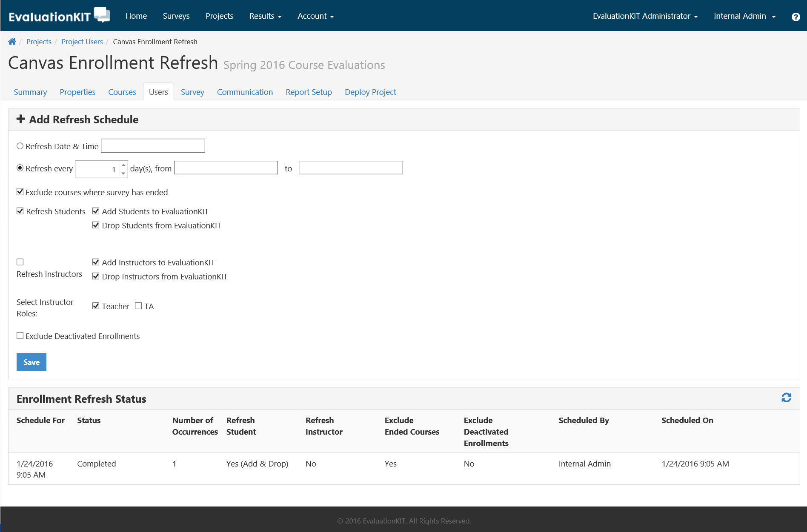Click the plus icon beside Add Refresh Schedule
The height and width of the screenshot is (532, 807).
tap(20, 119)
